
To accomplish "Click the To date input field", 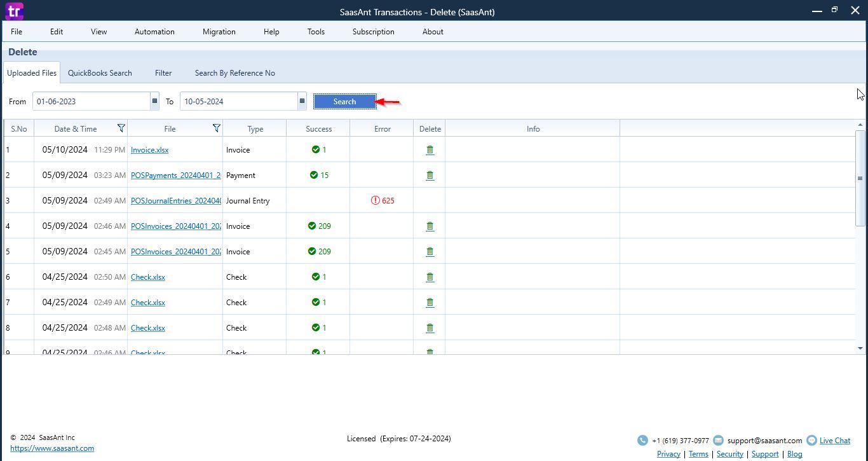I will 239,101.
